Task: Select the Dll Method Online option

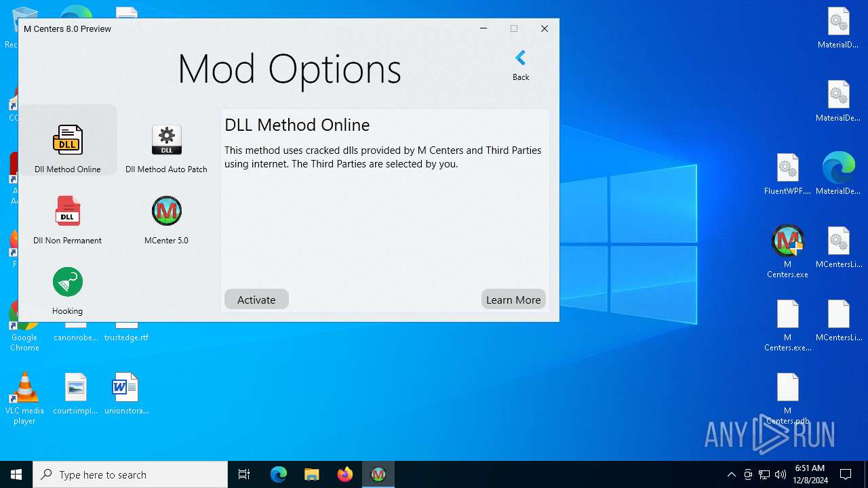Action: (68, 140)
